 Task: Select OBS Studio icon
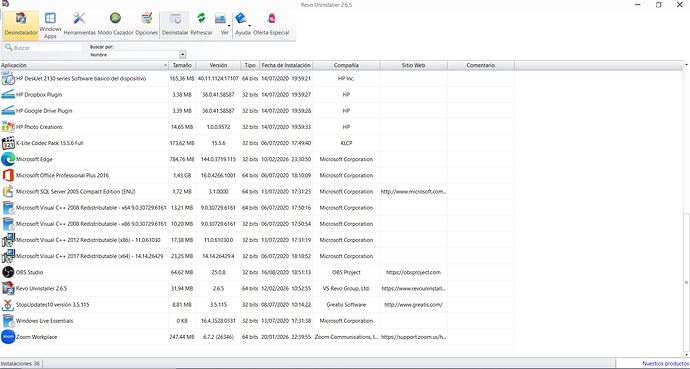tap(8, 272)
